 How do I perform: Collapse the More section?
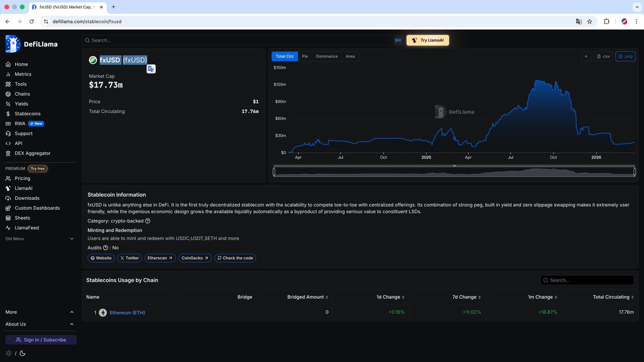[40, 312]
